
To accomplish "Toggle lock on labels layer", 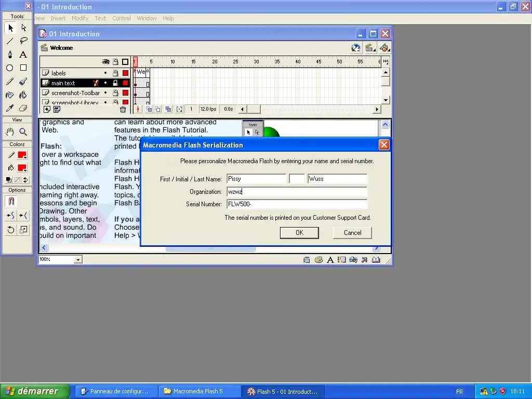I will tap(115, 73).
